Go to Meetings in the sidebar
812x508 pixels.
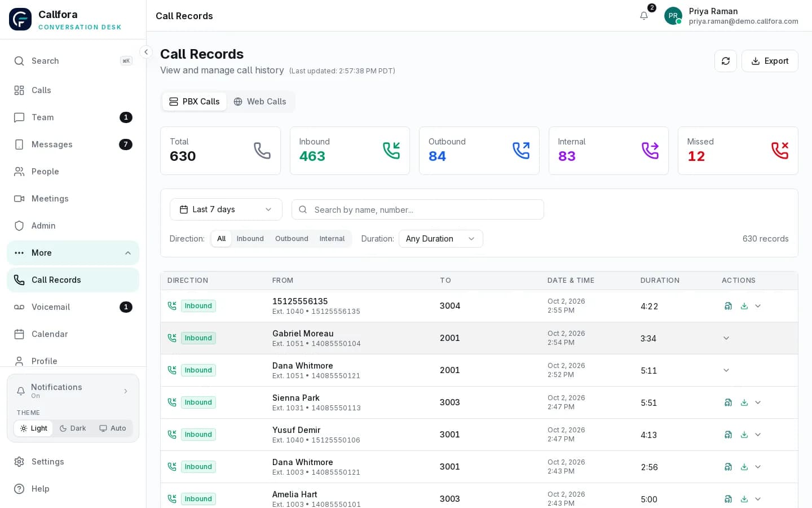pyautogui.click(x=73, y=199)
